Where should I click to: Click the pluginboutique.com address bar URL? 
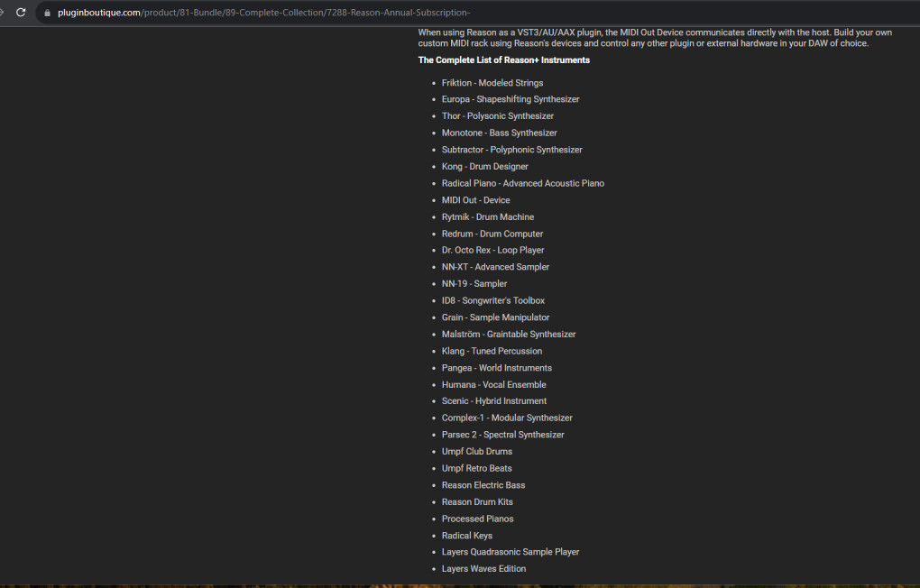(264, 13)
